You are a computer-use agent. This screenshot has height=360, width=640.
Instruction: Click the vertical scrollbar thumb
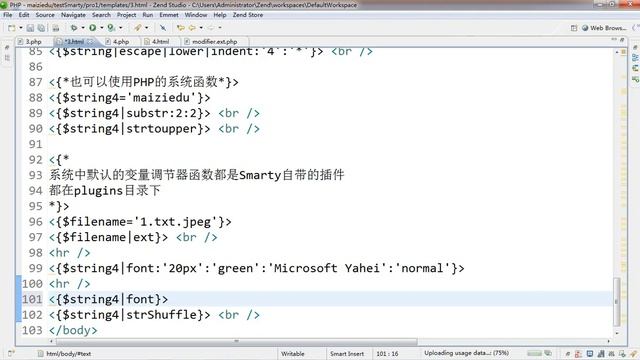coord(616,302)
